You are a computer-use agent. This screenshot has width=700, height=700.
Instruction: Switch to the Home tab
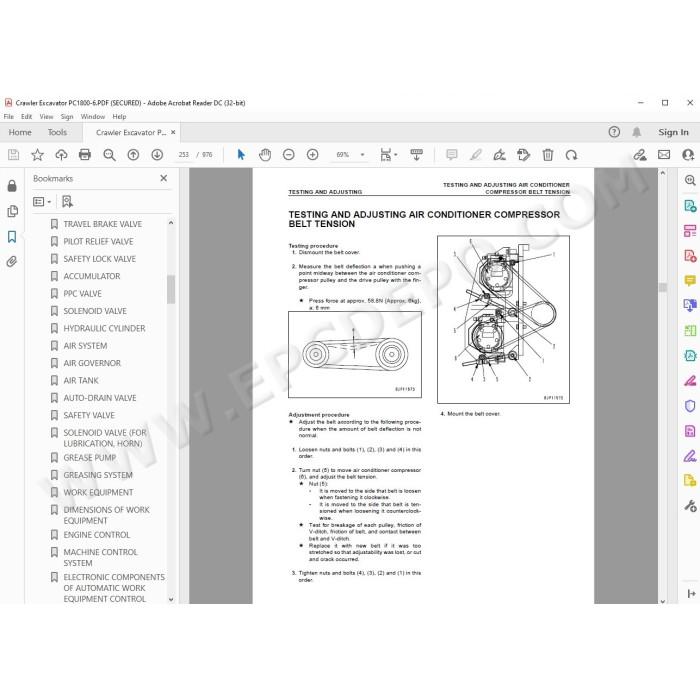pos(20,132)
